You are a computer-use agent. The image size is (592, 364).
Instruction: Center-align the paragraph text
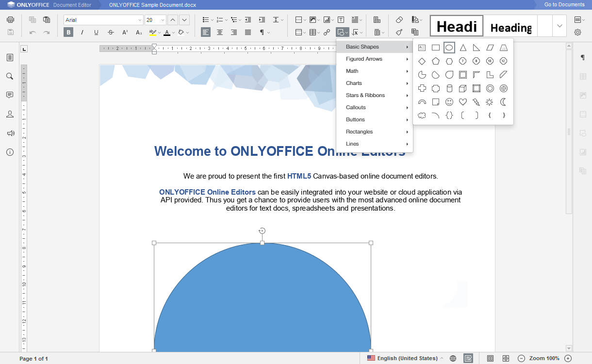(x=220, y=33)
